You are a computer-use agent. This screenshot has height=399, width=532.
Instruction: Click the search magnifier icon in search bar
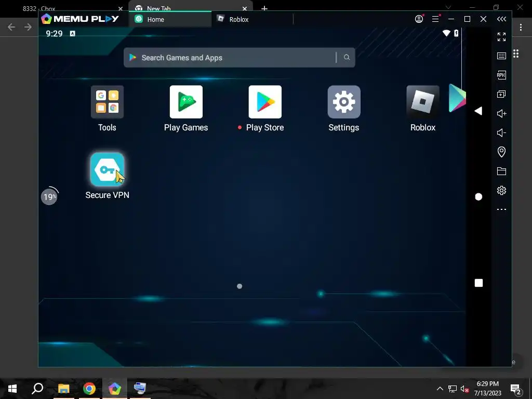[x=347, y=57]
